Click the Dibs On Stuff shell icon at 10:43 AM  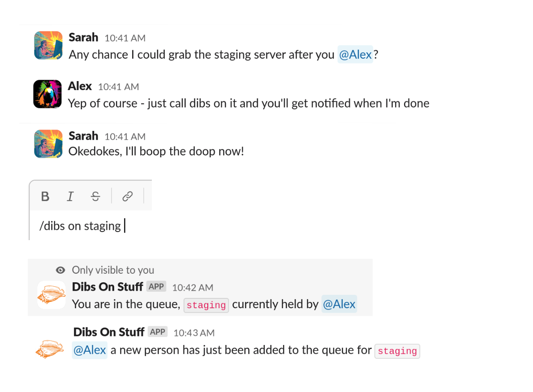(50, 349)
